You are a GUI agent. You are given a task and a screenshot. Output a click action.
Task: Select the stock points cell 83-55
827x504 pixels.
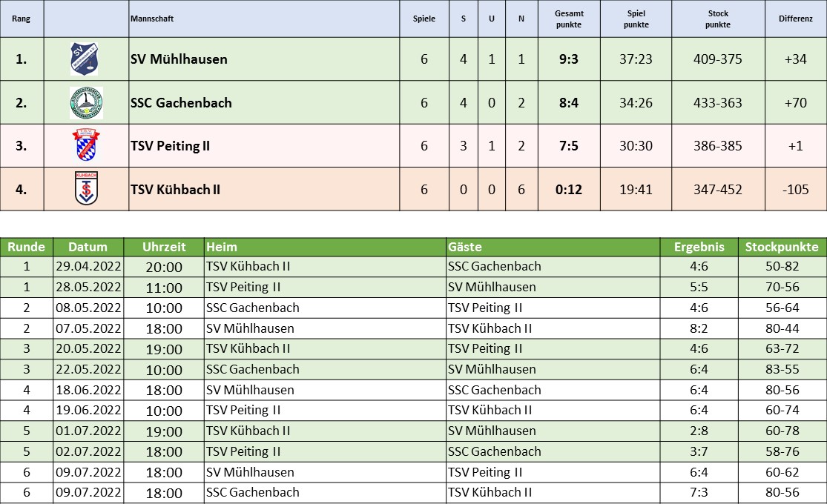point(782,369)
